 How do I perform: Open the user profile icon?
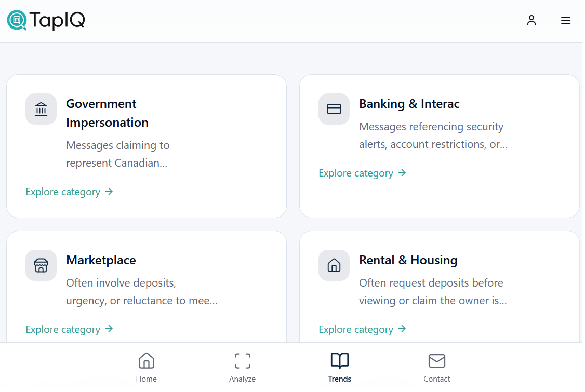(x=531, y=20)
